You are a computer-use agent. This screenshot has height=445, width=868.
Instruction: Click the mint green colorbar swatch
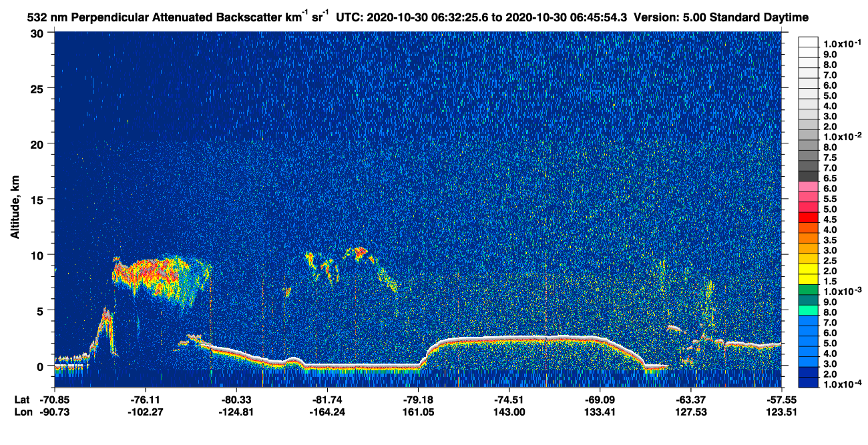tap(809, 310)
